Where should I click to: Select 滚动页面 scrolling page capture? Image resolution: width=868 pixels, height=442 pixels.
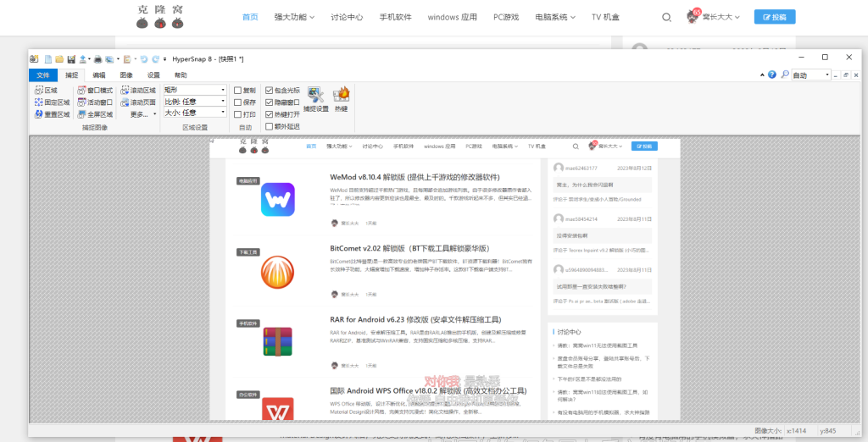point(138,102)
